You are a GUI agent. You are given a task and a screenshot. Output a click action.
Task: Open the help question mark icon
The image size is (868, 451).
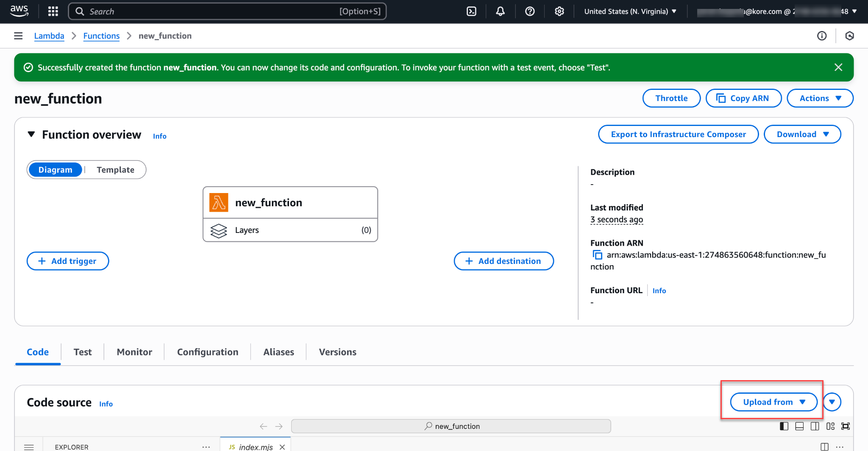click(529, 11)
